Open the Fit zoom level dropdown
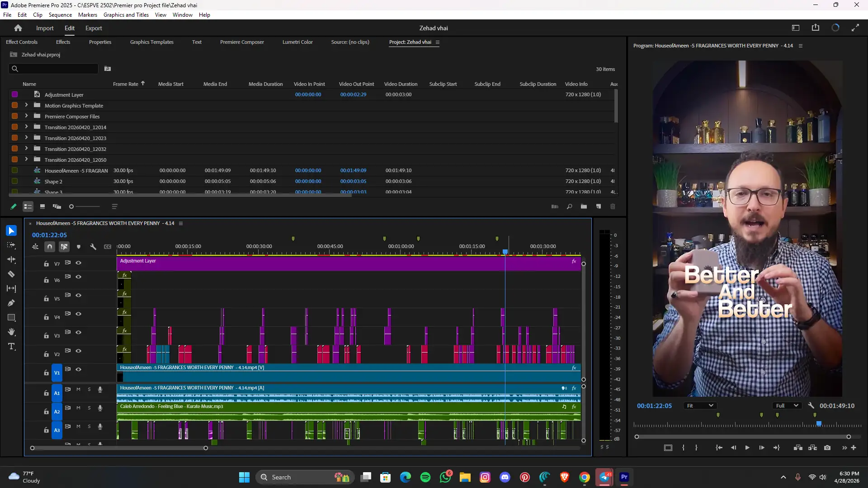 point(699,406)
